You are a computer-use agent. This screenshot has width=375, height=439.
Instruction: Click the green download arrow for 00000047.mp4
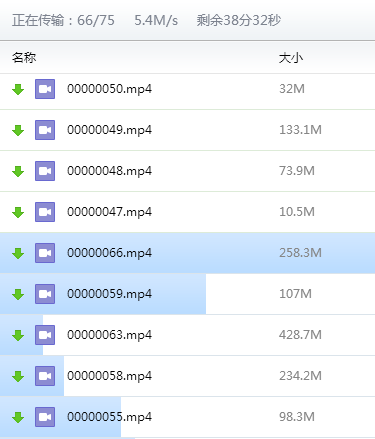[x=18, y=212]
